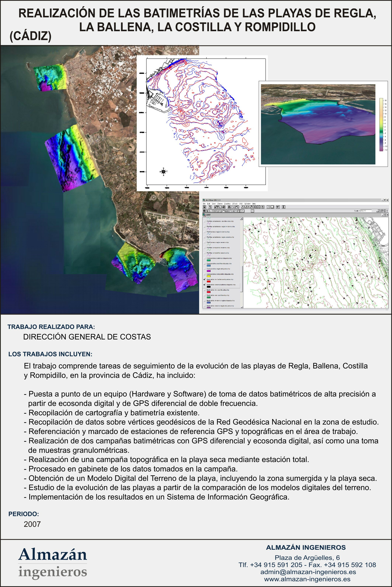The image size is (392, 587).
Task: Click yellow swatch of Comparativa rompidillo layer
Action: click(x=209, y=276)
